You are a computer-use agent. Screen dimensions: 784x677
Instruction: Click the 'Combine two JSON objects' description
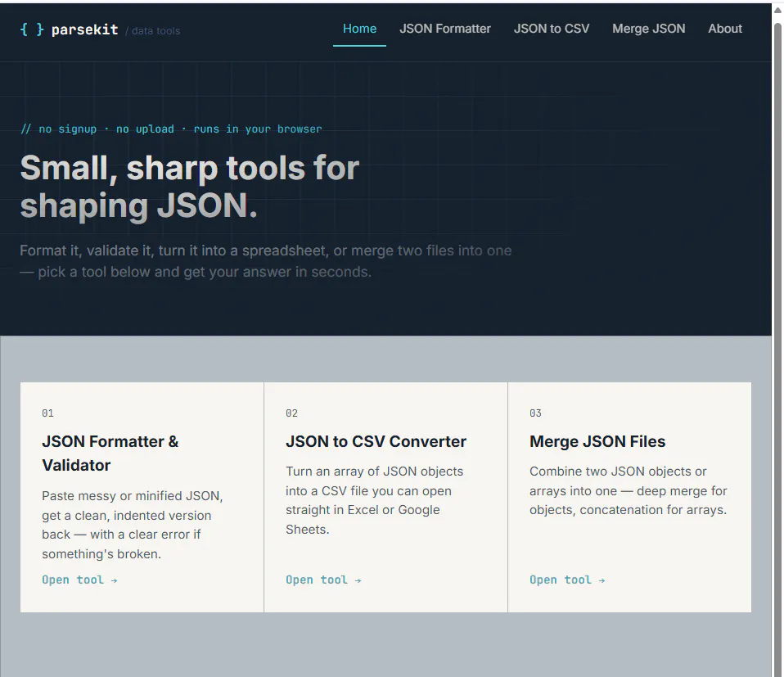(628, 490)
